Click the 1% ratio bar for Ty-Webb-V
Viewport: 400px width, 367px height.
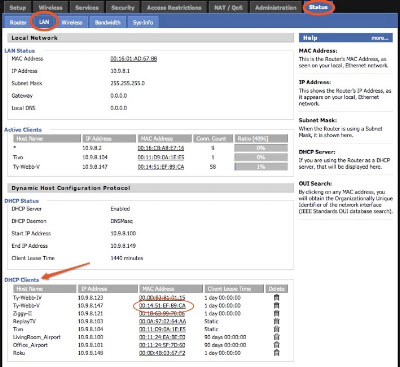[261, 166]
